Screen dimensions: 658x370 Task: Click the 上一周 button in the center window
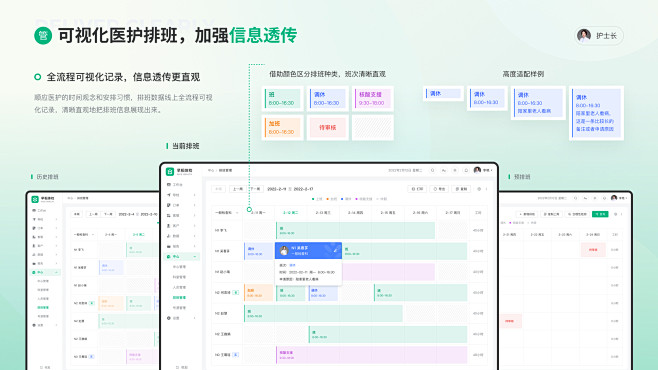(x=238, y=189)
